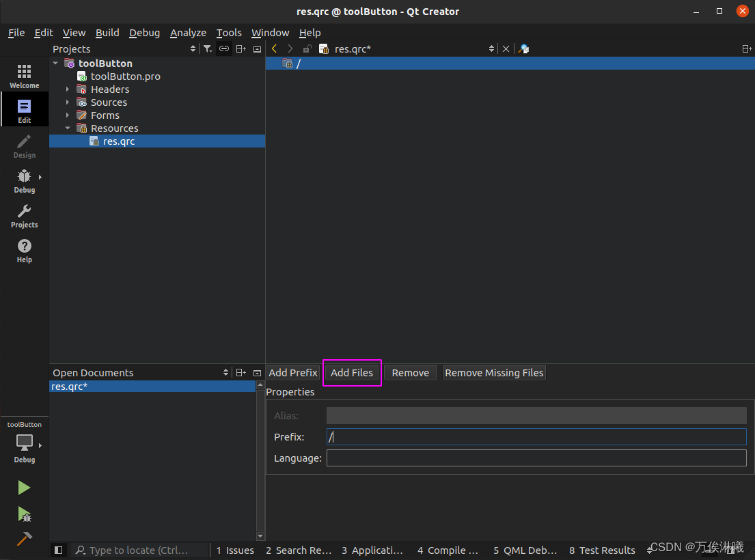Screen dimensions: 755x560
Task: Open the Debug menu
Action: [144, 33]
